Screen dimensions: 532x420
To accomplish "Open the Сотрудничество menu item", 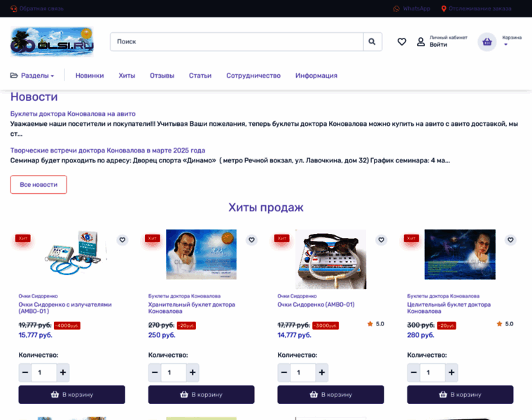I will [253, 76].
